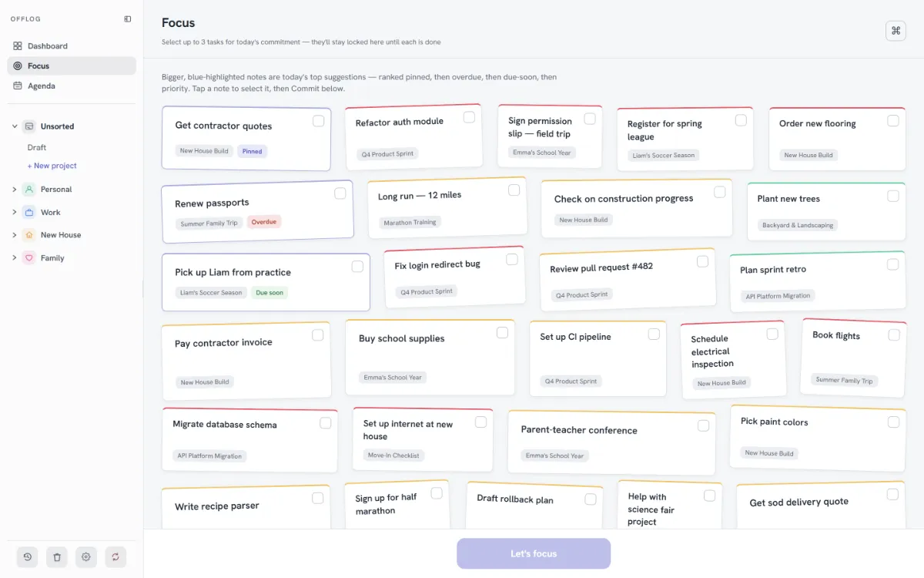Open the history clock icon

tap(28, 556)
